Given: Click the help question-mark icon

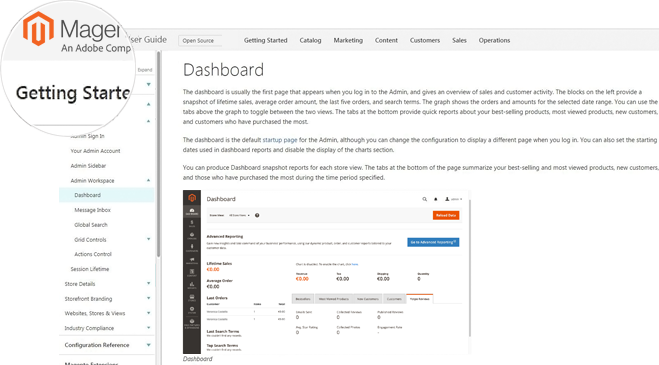Looking at the screenshot, I should 257,215.
